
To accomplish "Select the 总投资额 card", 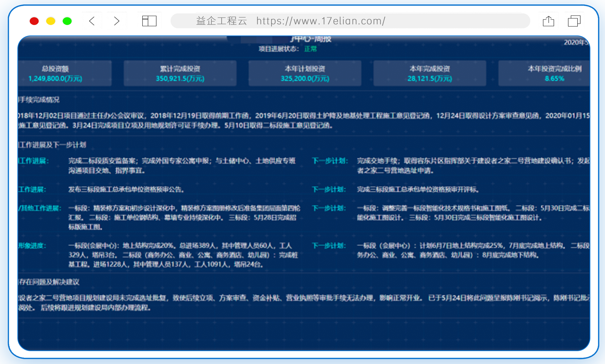I will tap(65, 73).
